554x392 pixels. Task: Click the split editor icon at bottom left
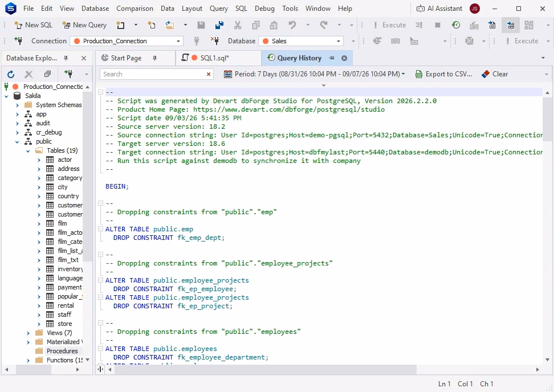tap(100, 369)
